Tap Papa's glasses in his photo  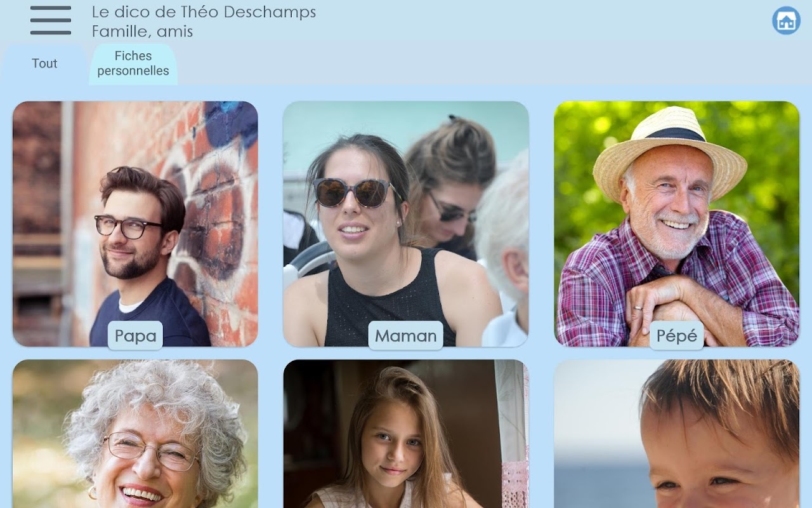[128, 226]
